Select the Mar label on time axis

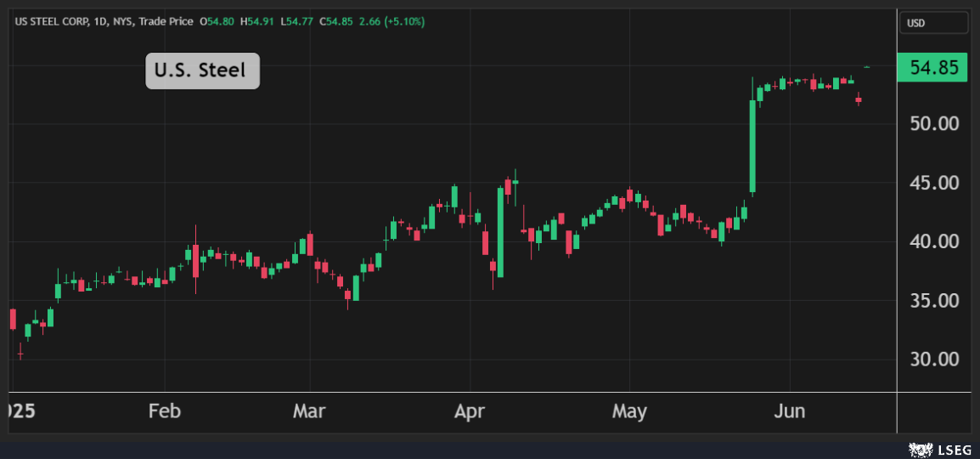[309, 411]
